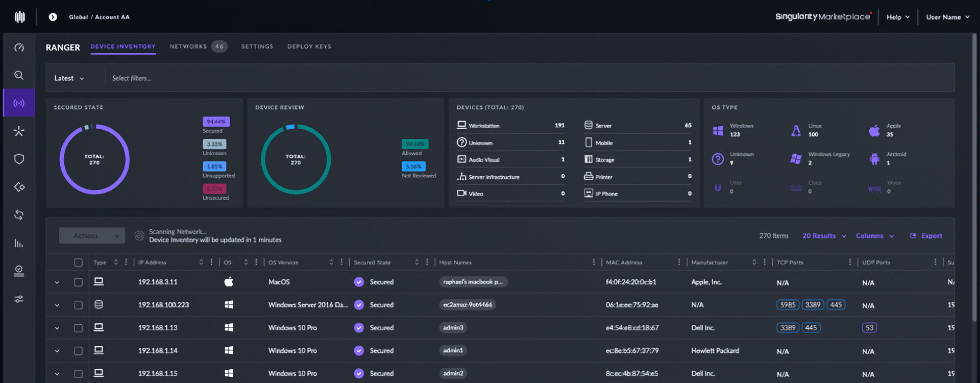Image resolution: width=980 pixels, height=383 pixels.
Task: Expand the 20 Results dropdown
Action: (823, 236)
